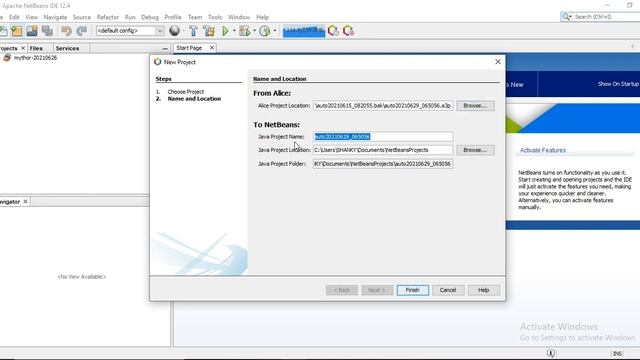Image resolution: width=640 pixels, height=360 pixels.
Task: Click the green Run Project icon
Action: (225, 31)
